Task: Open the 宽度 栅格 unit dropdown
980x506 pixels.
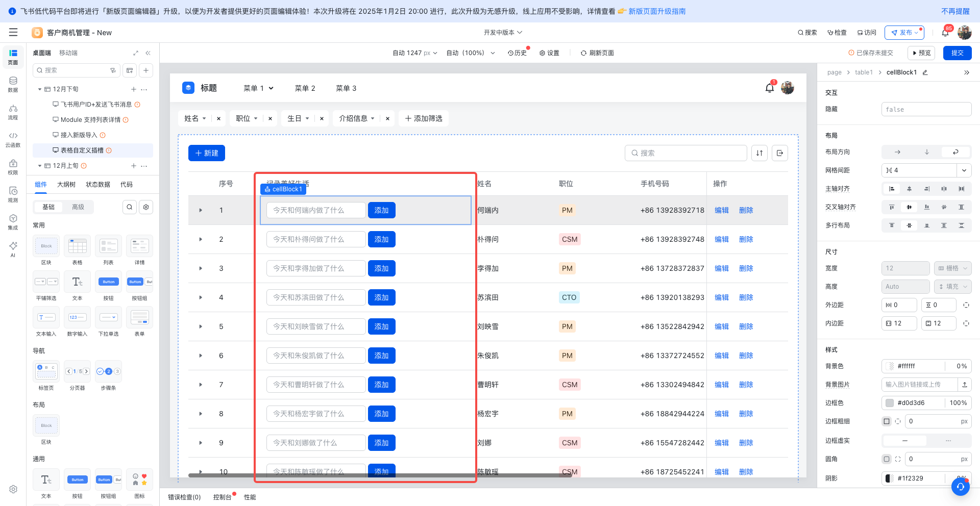Action: pos(952,268)
